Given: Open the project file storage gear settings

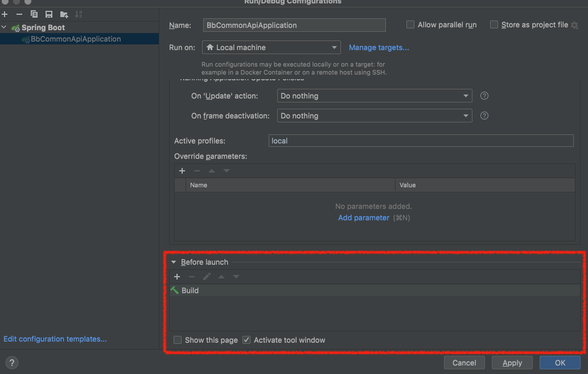Looking at the screenshot, I should [x=574, y=25].
